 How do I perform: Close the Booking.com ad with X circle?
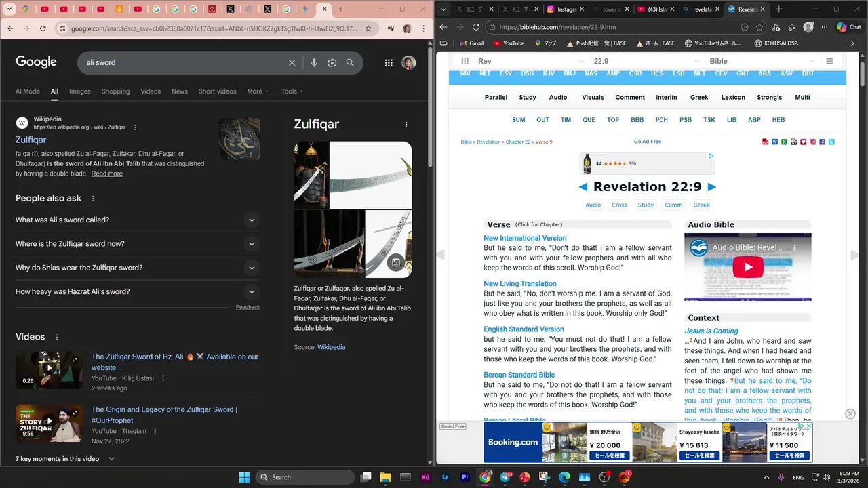point(850,413)
